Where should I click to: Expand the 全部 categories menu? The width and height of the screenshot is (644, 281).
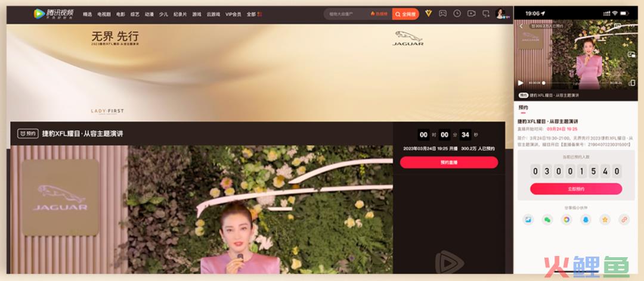pyautogui.click(x=254, y=14)
